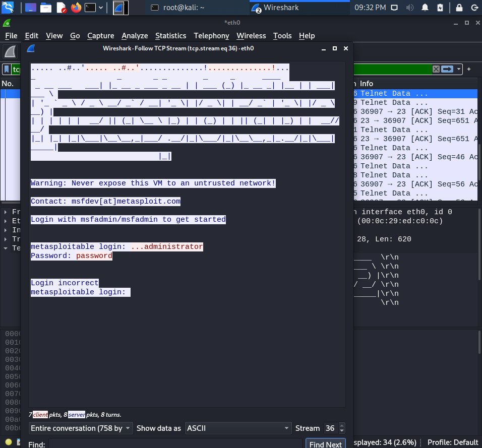The image size is (482, 448).
Task: Open the File menu
Action: pyautogui.click(x=11, y=36)
